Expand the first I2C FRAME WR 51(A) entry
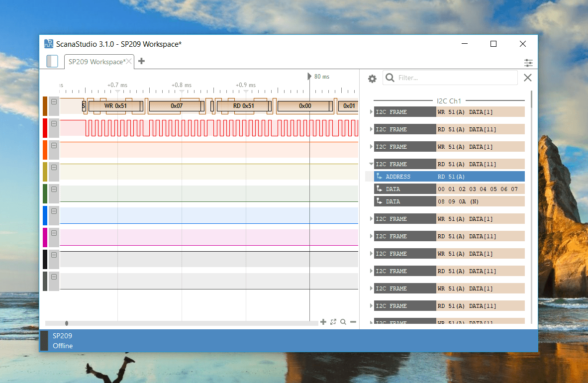588x383 pixels. (371, 112)
